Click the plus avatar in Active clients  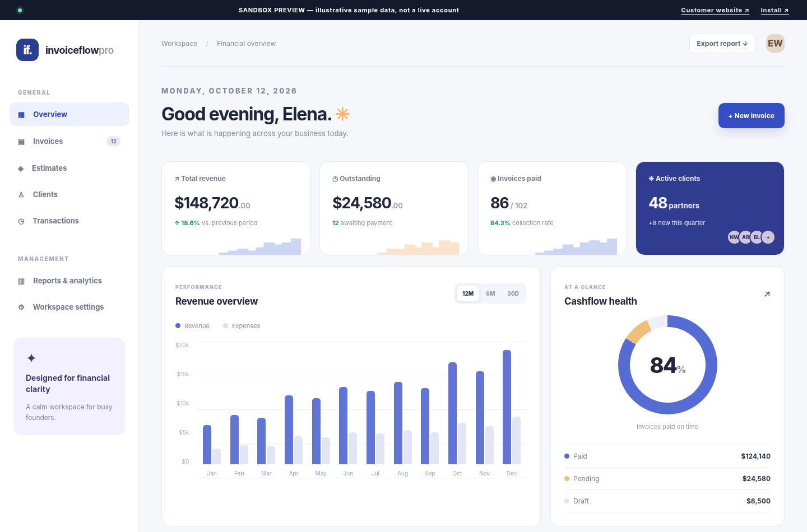(768, 237)
